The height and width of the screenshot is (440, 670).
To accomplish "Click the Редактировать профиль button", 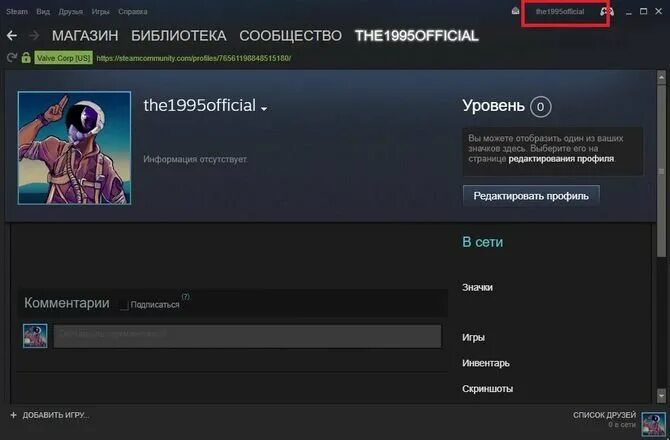I will (x=531, y=196).
